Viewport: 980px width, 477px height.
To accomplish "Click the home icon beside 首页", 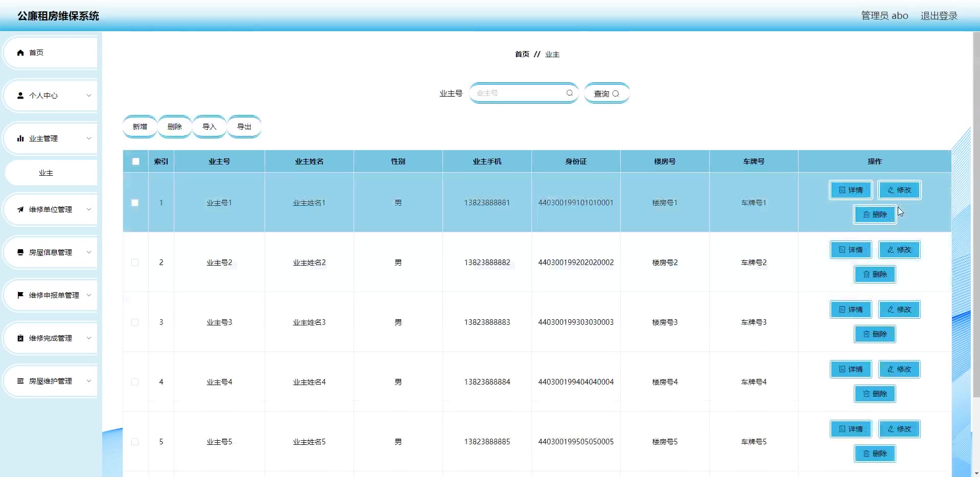I will [x=20, y=53].
